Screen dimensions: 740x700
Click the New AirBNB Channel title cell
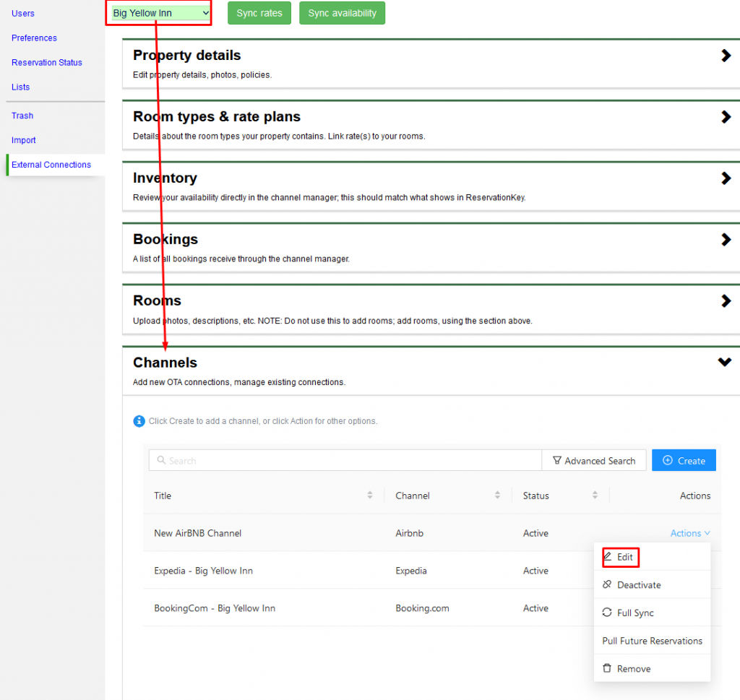tap(198, 533)
